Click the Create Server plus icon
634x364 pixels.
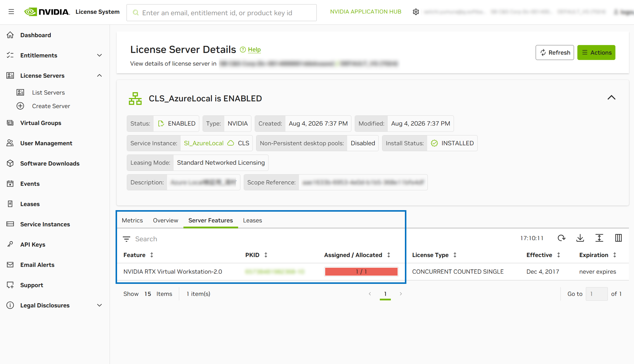point(20,106)
